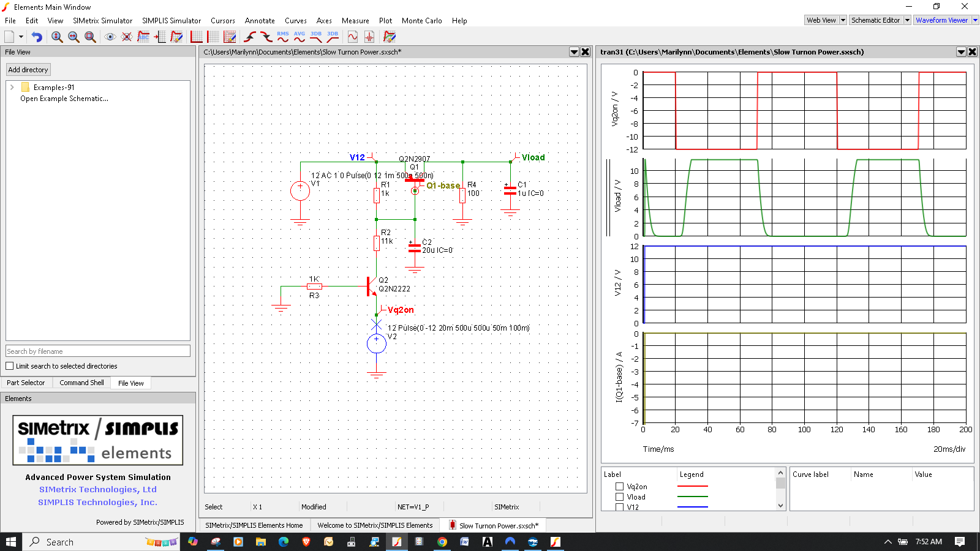The width and height of the screenshot is (980, 551).
Task: Open the SIMetrix Simulator menu
Action: pyautogui.click(x=102, y=20)
